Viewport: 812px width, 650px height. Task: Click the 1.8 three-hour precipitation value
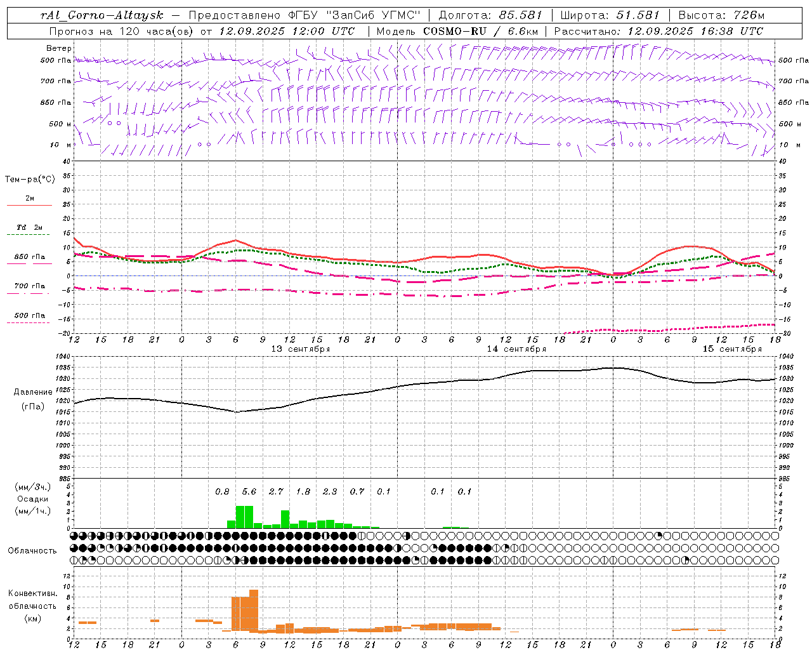point(303,492)
